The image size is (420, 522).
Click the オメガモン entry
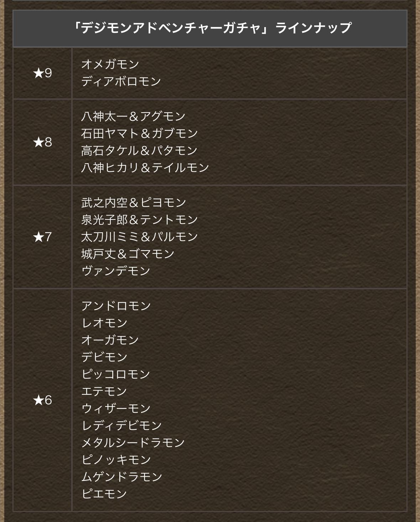coord(110,64)
